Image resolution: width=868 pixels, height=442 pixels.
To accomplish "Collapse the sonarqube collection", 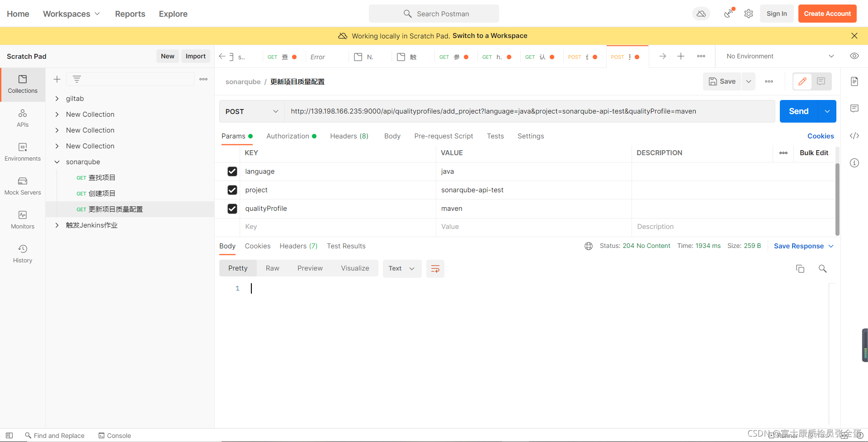I will coord(57,162).
